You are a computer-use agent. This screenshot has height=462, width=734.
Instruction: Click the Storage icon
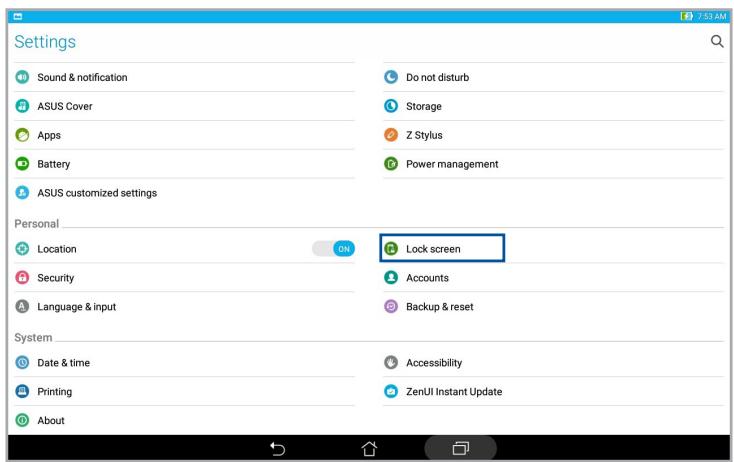391,106
